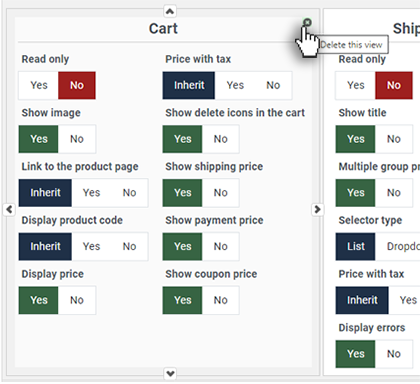This screenshot has width=420, height=384.
Task: Set Multiple group option to No
Action: [x=394, y=193]
